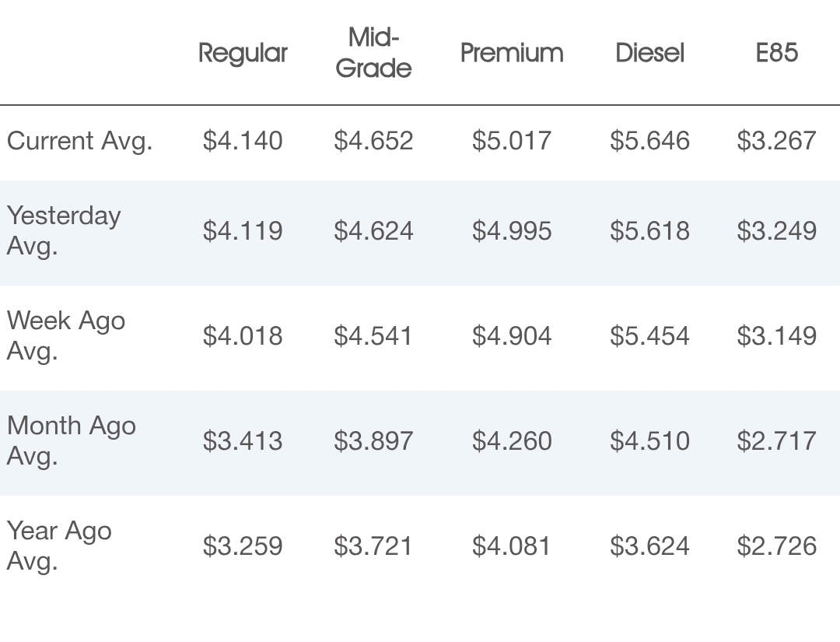
Task: Select the Mid-Grade column header
Action: [x=373, y=53]
